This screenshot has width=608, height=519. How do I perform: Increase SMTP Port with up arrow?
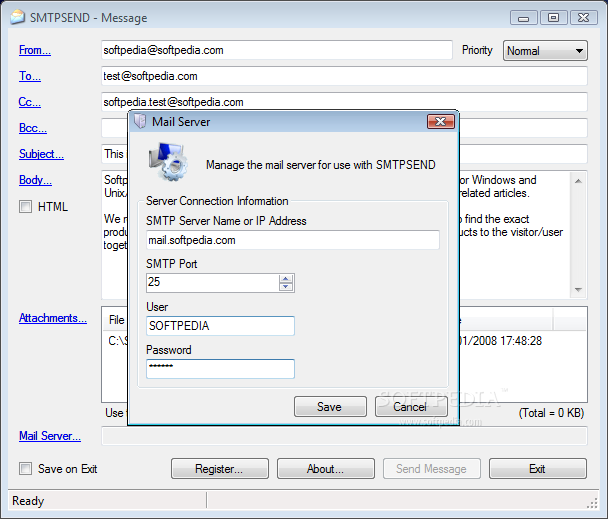286,279
